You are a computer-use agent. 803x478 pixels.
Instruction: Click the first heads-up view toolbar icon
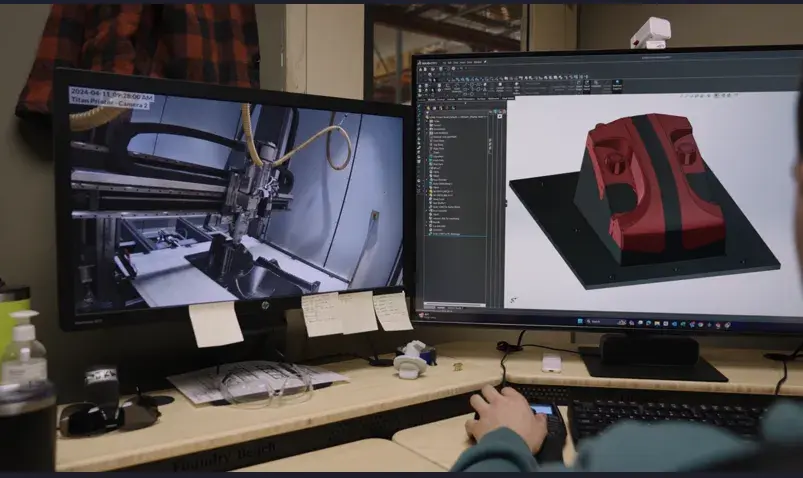[x=682, y=97]
